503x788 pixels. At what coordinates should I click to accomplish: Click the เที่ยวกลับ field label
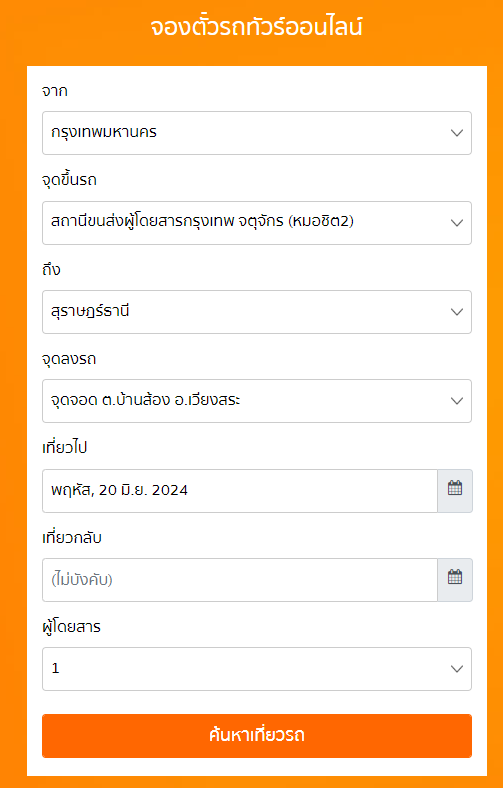point(72,538)
